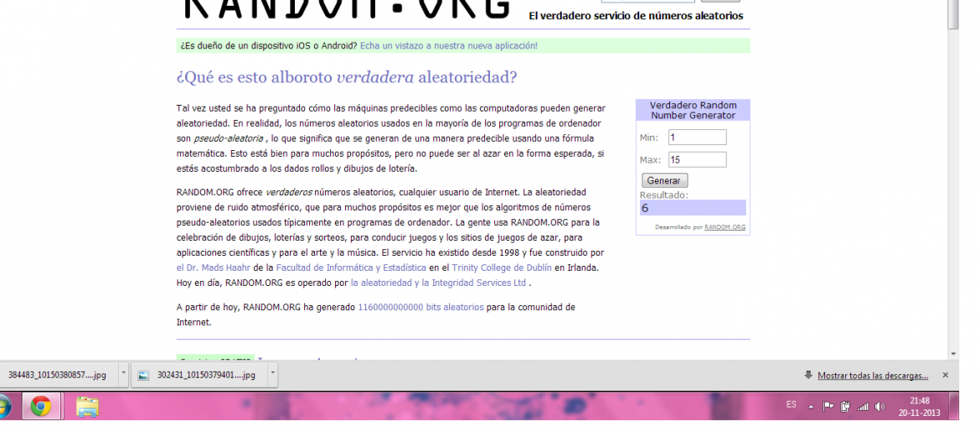Open the RANDOM.ORG link in generator widget
Screen dimensions: 980x431
(725, 227)
